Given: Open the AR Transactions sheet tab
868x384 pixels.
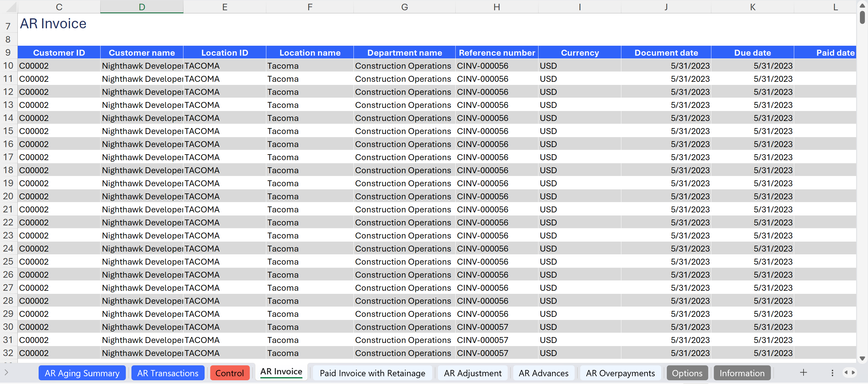Looking at the screenshot, I should [168, 373].
